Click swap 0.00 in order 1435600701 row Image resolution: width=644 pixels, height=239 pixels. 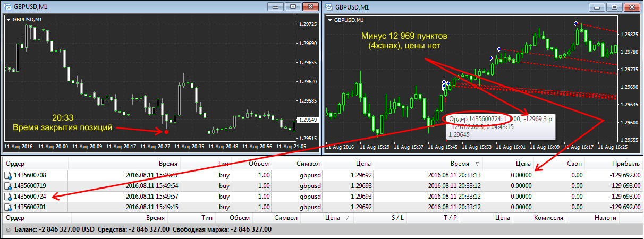577,207
